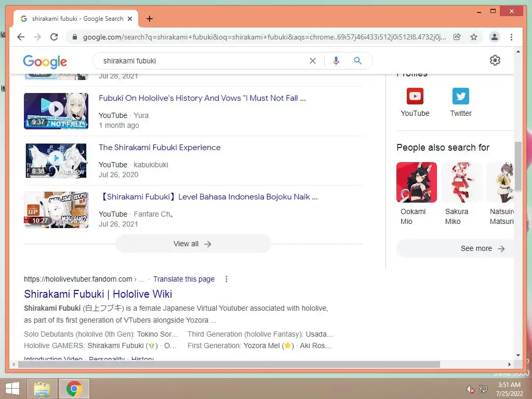Clear the search box text
The height and width of the screenshot is (399, 532).
312,61
